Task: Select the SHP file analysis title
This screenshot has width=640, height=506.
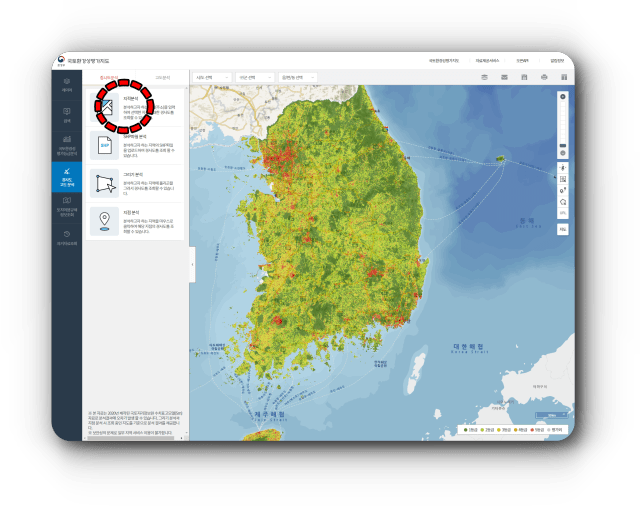Action: (135, 137)
